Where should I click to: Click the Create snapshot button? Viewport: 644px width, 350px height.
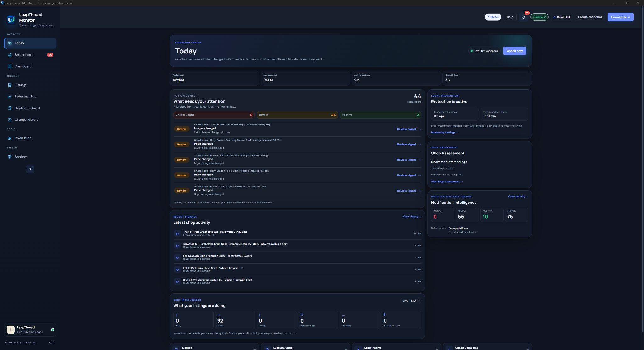coord(590,17)
